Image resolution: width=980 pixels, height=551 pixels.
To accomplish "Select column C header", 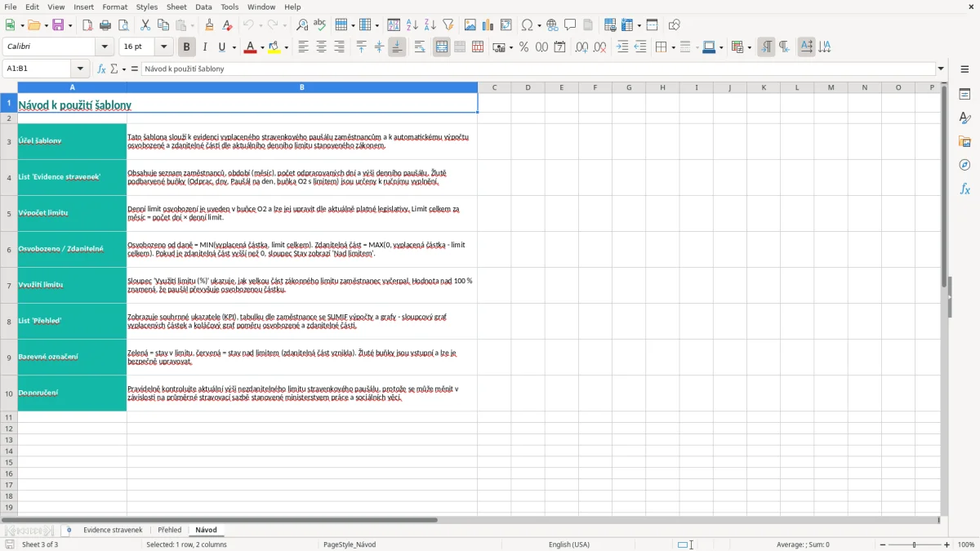I will (494, 87).
